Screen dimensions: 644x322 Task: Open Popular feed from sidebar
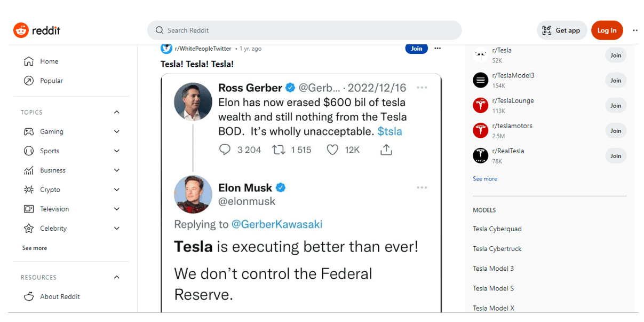pos(51,81)
